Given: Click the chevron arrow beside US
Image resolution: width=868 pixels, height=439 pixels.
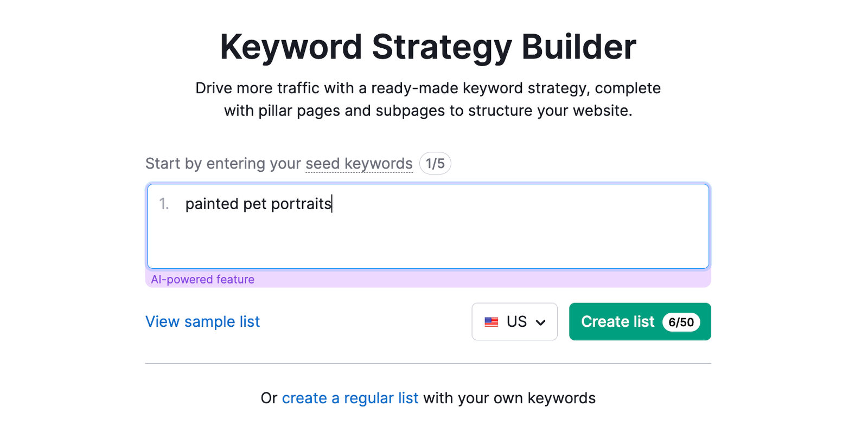Looking at the screenshot, I should tap(540, 322).
